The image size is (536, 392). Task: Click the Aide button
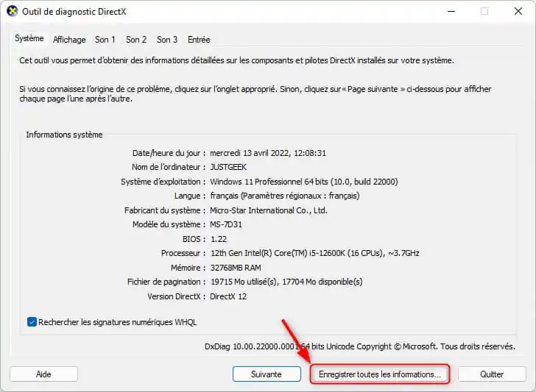pyautogui.click(x=43, y=374)
